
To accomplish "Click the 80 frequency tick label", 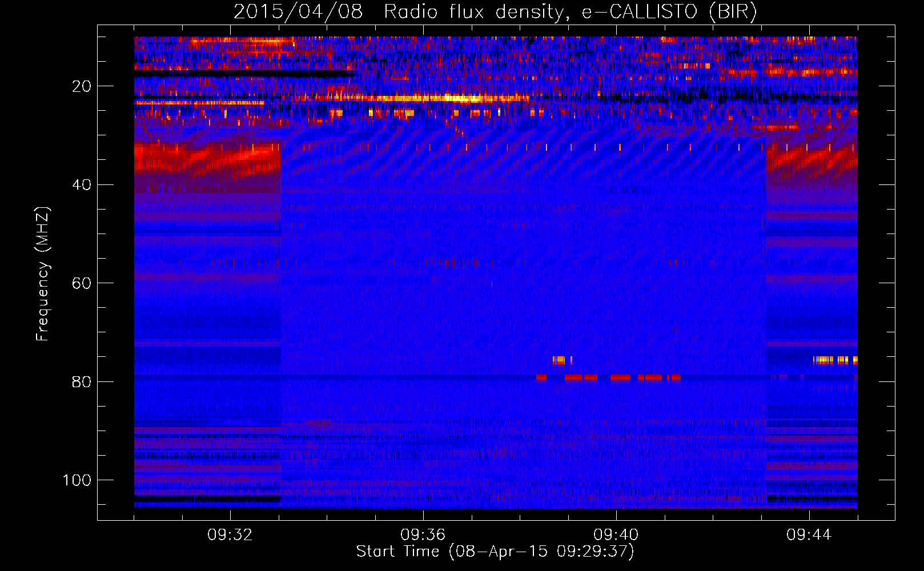I will point(82,381).
